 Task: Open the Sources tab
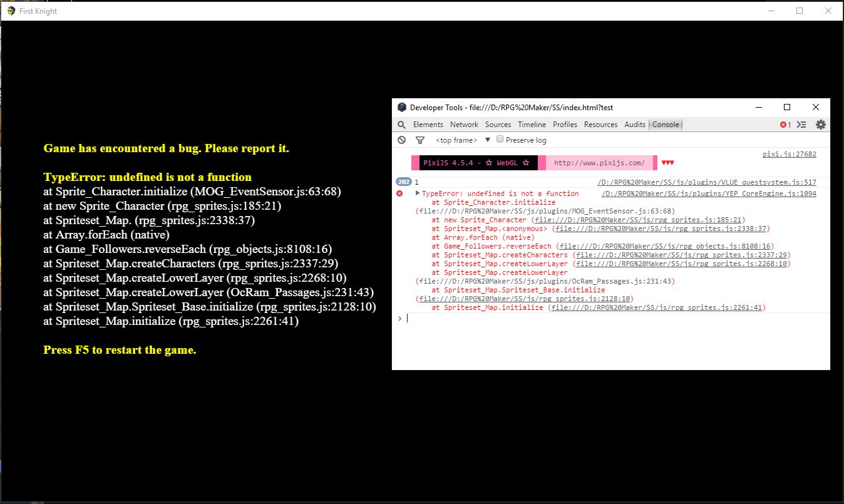pyautogui.click(x=498, y=125)
